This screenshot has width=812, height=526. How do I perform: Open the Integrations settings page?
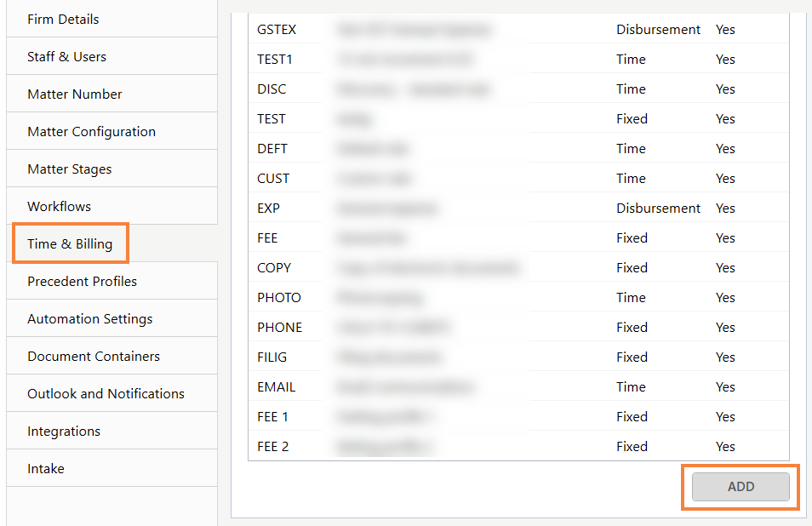pyautogui.click(x=64, y=431)
